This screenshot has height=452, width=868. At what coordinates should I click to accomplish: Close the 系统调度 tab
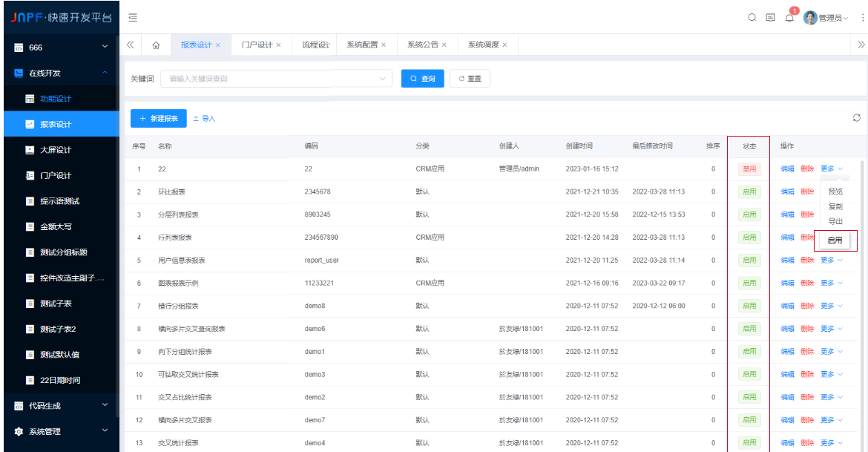coord(505,45)
